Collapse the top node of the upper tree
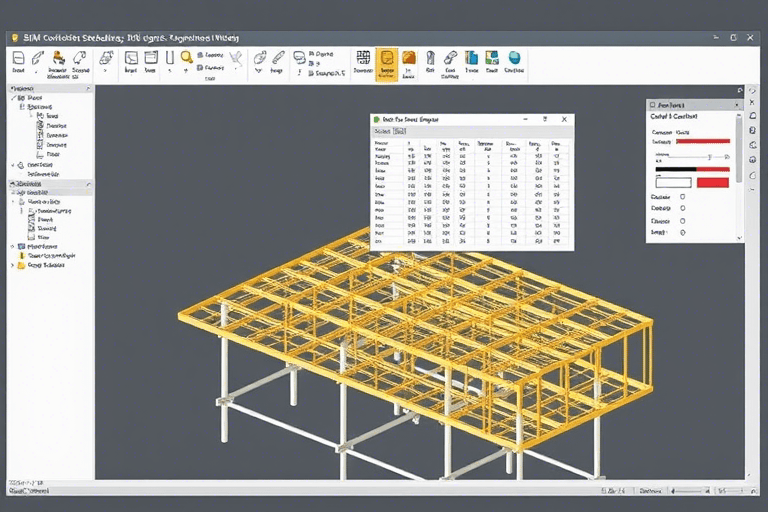This screenshot has height=512, width=768. tap(14, 97)
